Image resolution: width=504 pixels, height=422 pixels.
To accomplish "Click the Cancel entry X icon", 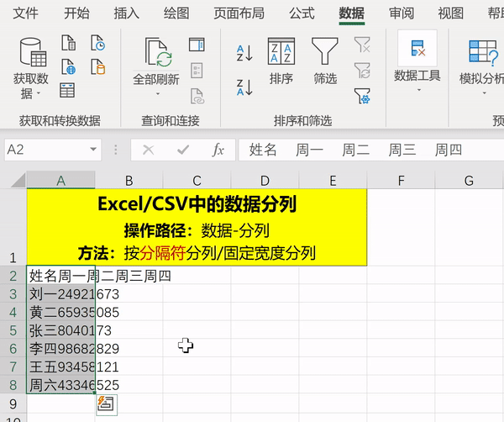I will [x=148, y=150].
